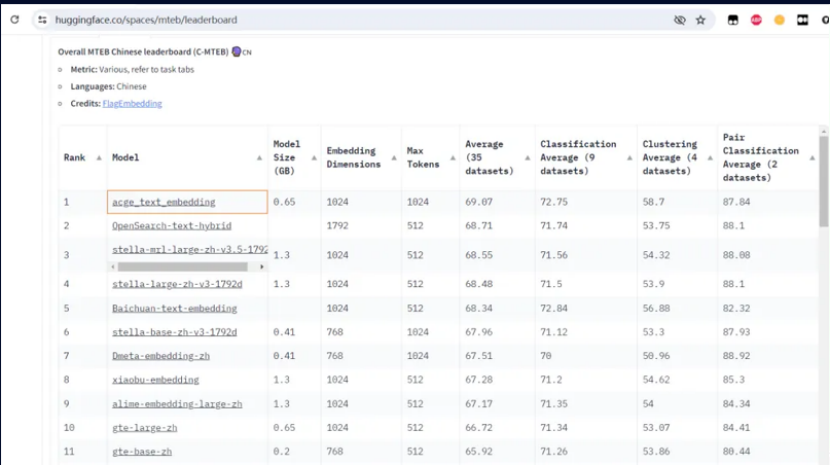Sort by Clustering Average arrow

click(710, 158)
